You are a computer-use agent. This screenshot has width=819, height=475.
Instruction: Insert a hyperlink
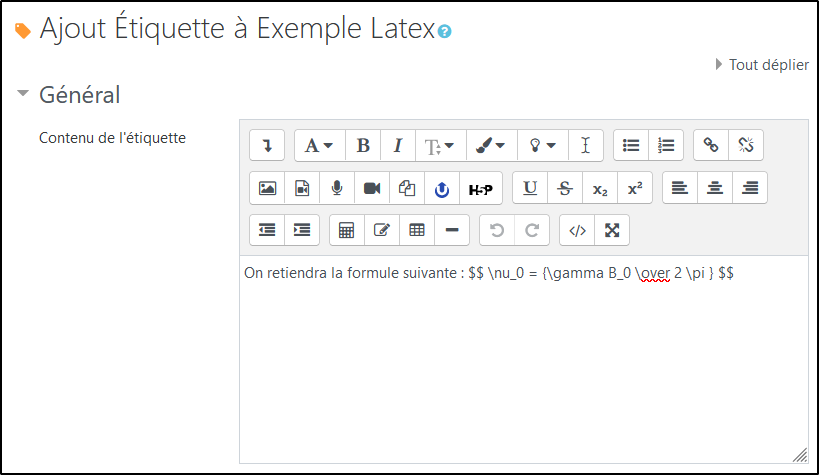[711, 145]
